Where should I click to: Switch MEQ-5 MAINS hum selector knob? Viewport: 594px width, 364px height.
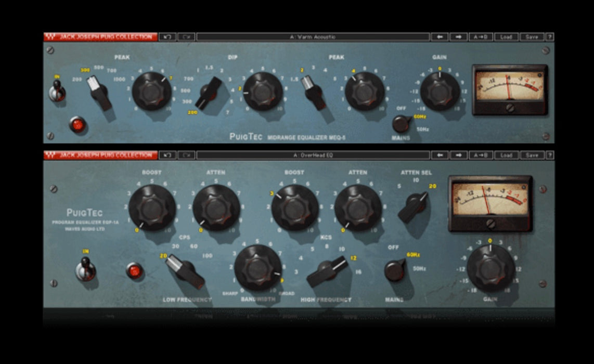[x=401, y=123]
